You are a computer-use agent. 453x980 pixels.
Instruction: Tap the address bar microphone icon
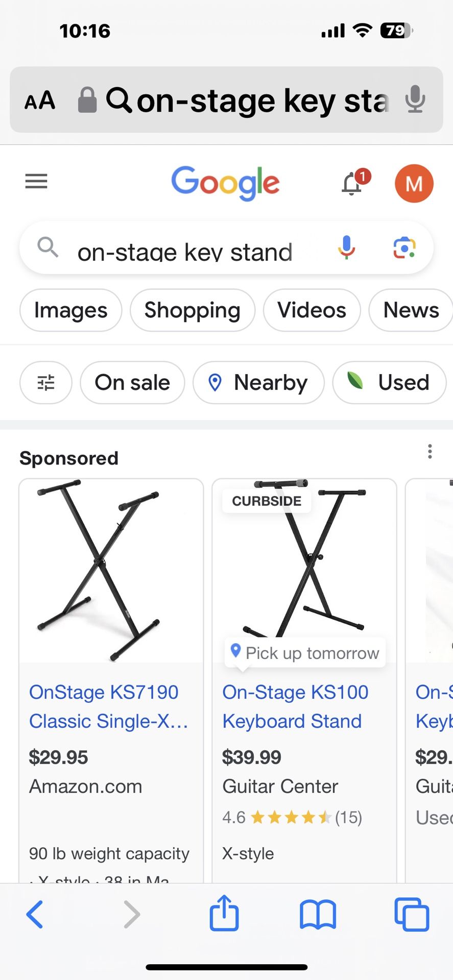pos(415,99)
